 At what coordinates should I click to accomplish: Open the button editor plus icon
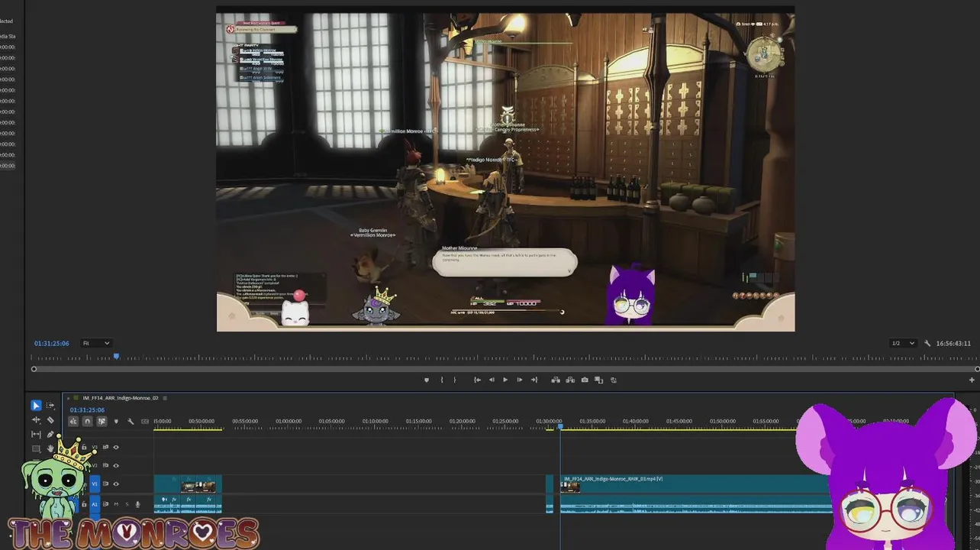972,380
